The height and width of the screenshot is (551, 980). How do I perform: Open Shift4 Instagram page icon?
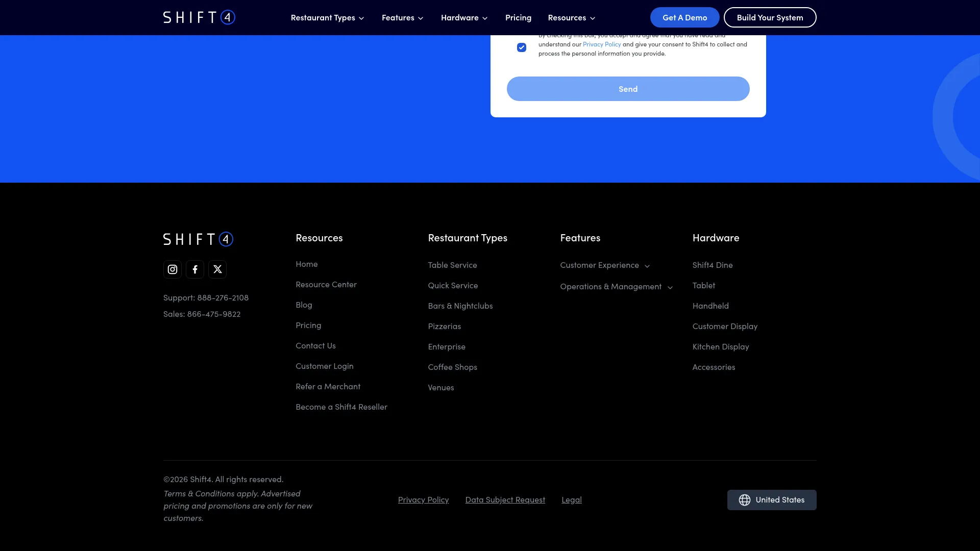pos(173,269)
